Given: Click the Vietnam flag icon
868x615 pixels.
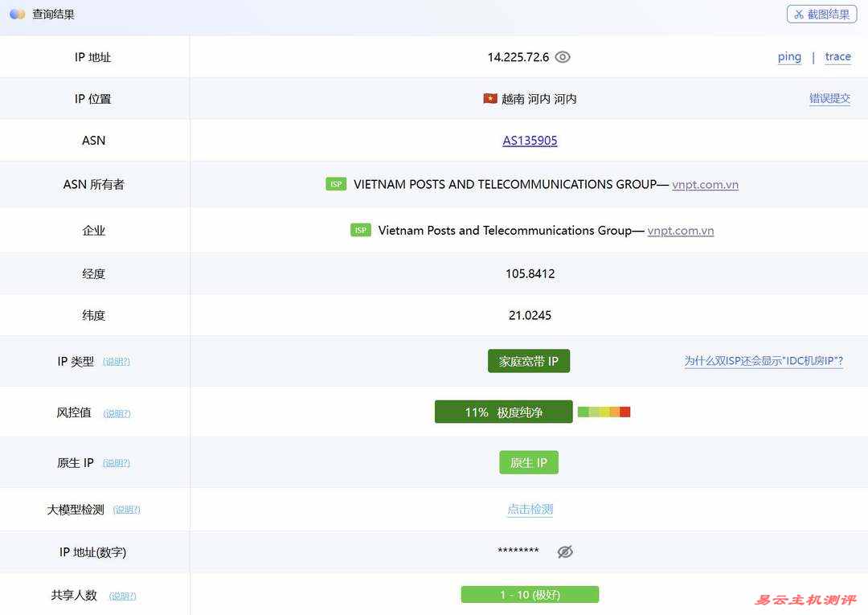Looking at the screenshot, I should pos(490,99).
